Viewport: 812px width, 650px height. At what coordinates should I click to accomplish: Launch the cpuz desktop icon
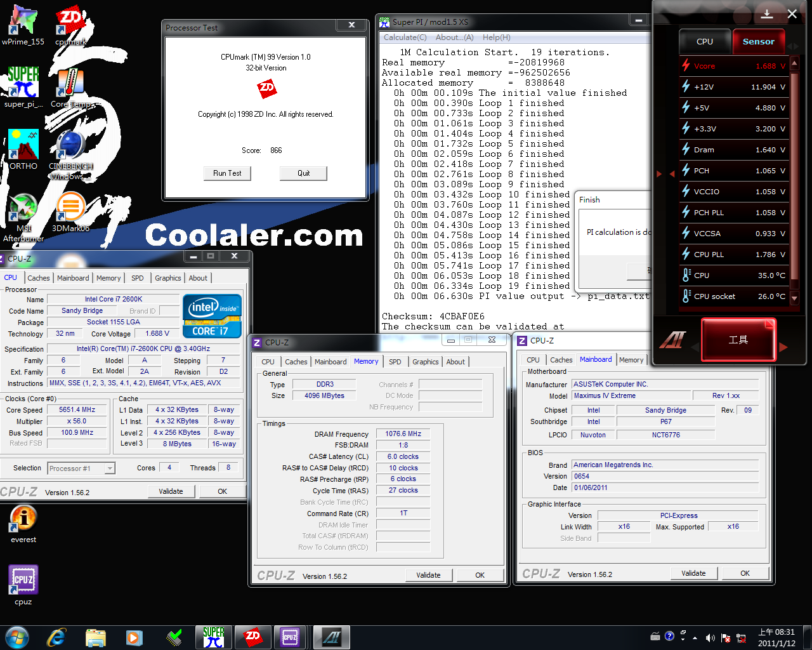pyautogui.click(x=23, y=585)
